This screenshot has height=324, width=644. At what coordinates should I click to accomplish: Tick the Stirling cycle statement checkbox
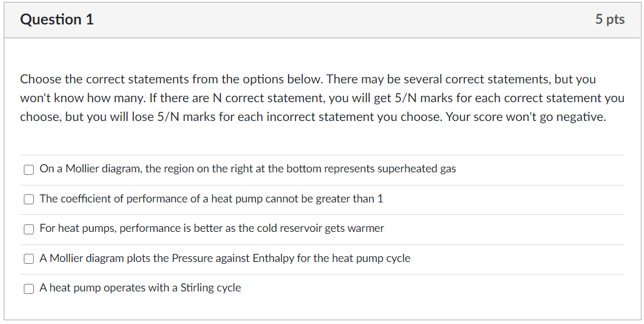coord(29,288)
